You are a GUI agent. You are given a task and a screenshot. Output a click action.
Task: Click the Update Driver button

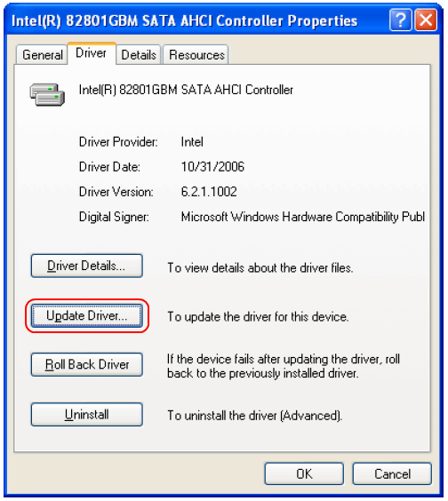[86, 315]
